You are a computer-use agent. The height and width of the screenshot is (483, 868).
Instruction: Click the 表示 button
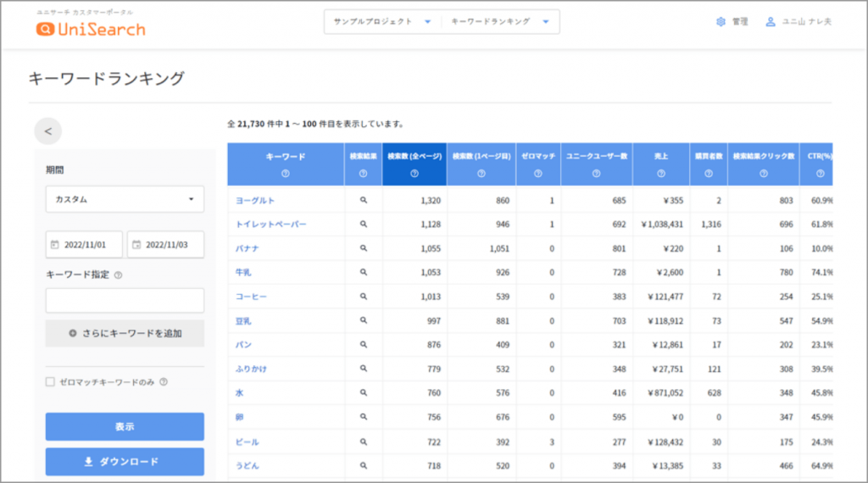[x=125, y=426]
